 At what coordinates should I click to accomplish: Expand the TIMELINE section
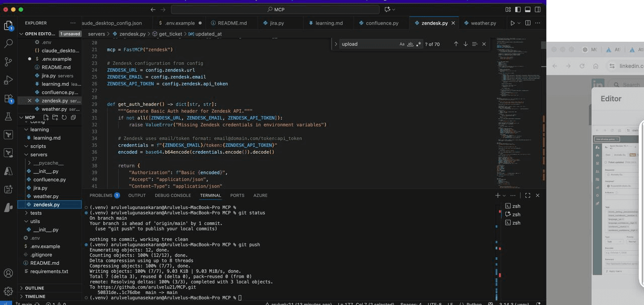[x=50, y=296]
